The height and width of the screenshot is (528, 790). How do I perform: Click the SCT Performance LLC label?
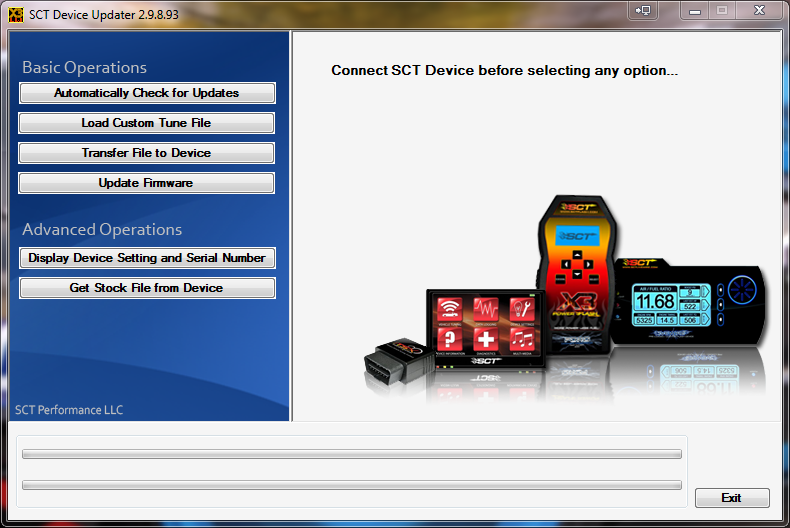point(69,410)
